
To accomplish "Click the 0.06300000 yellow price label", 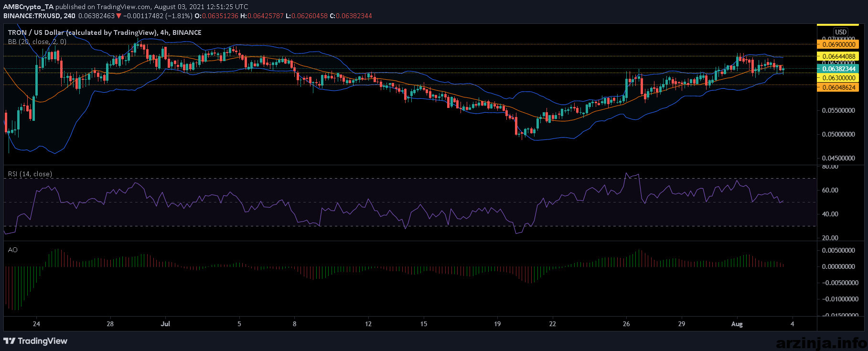I will (x=838, y=77).
